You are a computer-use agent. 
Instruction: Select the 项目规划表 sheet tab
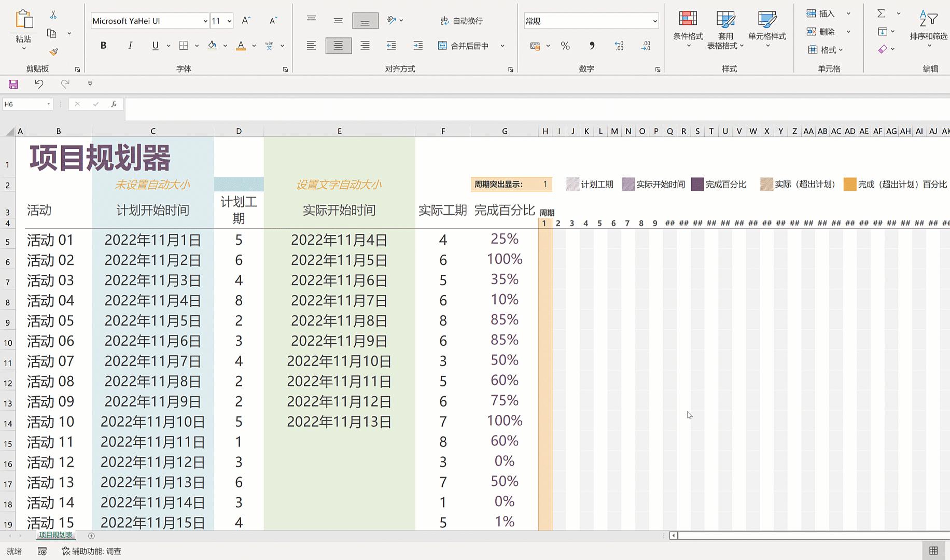coord(56,535)
